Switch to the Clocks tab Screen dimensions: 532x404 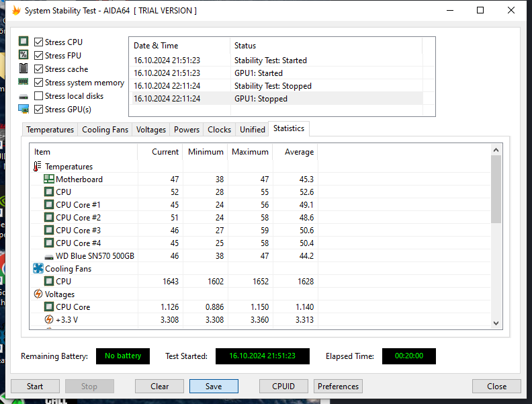pyautogui.click(x=219, y=130)
